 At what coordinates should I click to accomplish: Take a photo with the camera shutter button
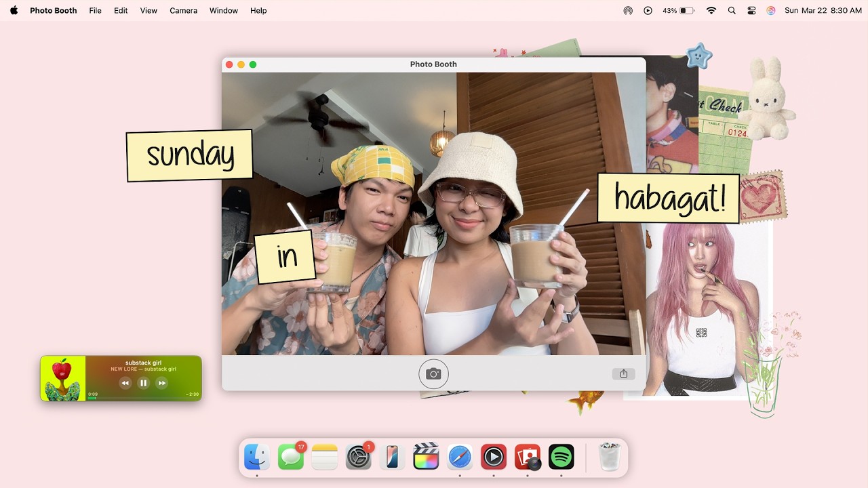[x=433, y=373]
